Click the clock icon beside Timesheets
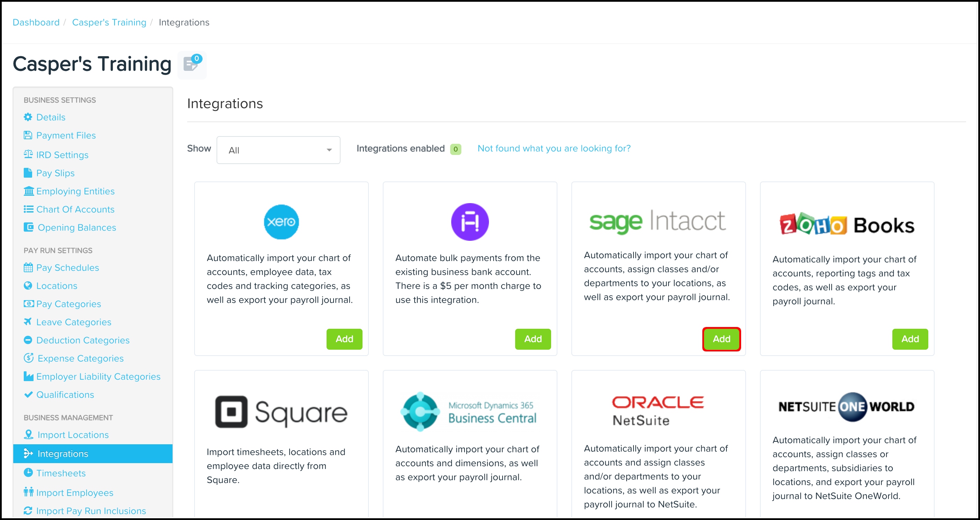Screen dimensions: 980x520 coord(28,473)
